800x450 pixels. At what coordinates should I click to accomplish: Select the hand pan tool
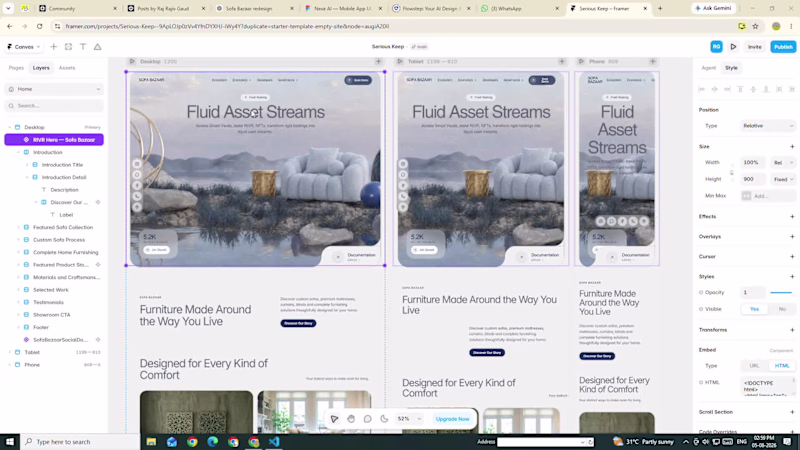click(x=351, y=419)
